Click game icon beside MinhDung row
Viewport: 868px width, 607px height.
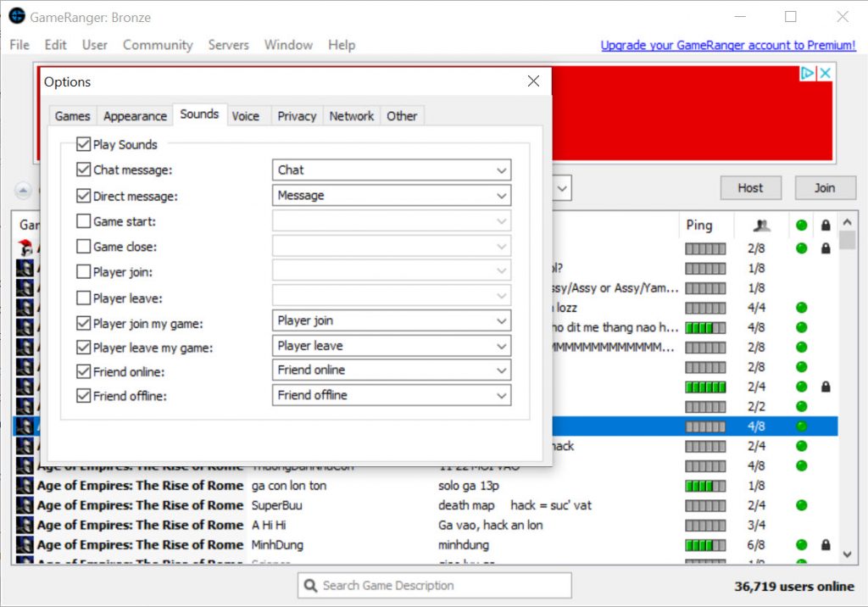point(25,544)
